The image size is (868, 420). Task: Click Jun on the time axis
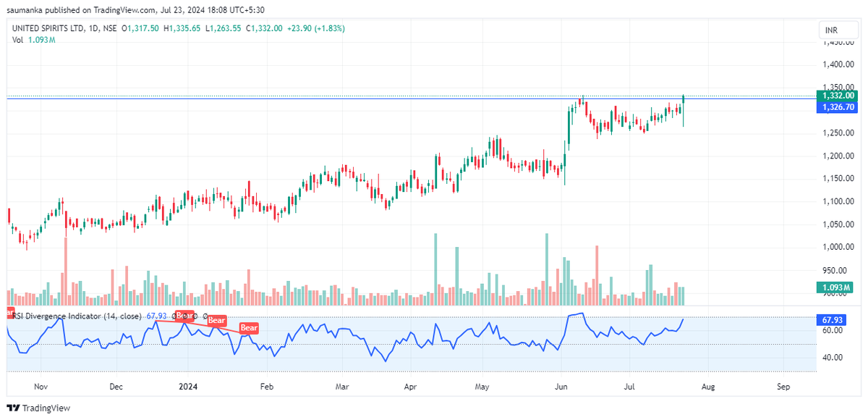point(561,387)
